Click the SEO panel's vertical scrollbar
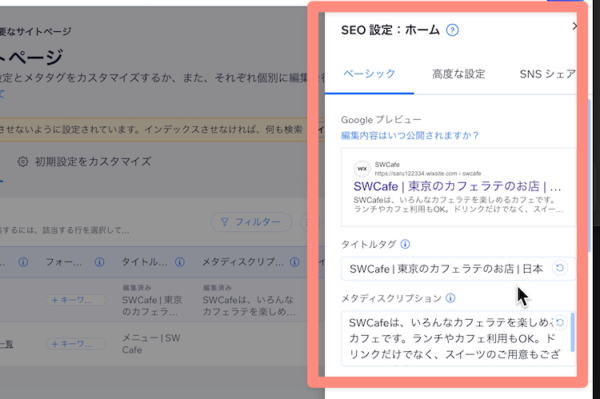 pyautogui.click(x=589, y=175)
